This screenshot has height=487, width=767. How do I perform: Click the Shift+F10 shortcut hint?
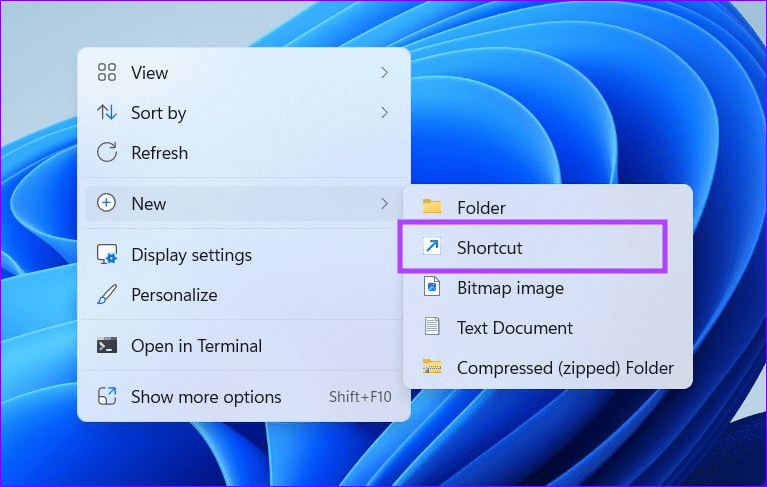click(x=360, y=397)
